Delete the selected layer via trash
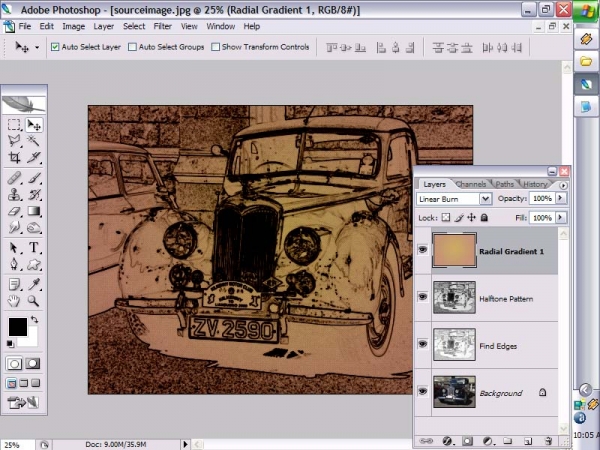 548,441
